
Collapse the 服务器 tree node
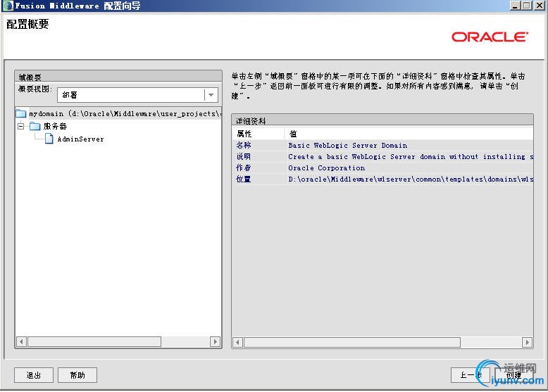[x=21, y=126]
